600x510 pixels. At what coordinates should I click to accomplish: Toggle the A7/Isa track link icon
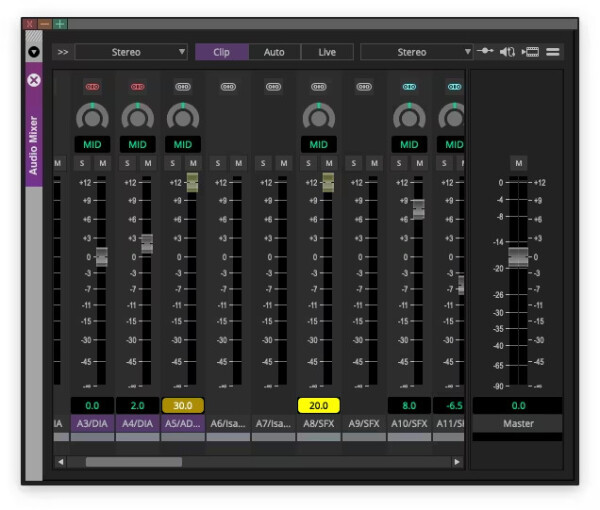coord(273,87)
